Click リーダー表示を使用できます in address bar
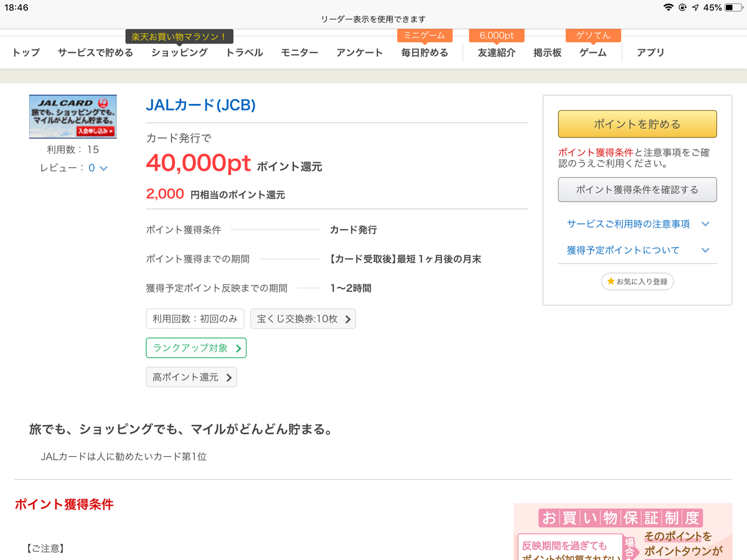This screenshot has height=560, width=747. 374,19
